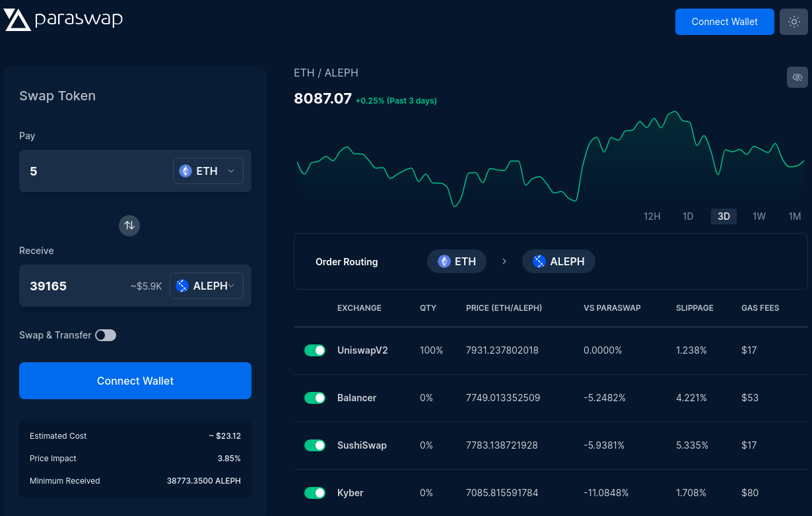
Task: Click the ETH icon in the Pay selector
Action: click(186, 171)
